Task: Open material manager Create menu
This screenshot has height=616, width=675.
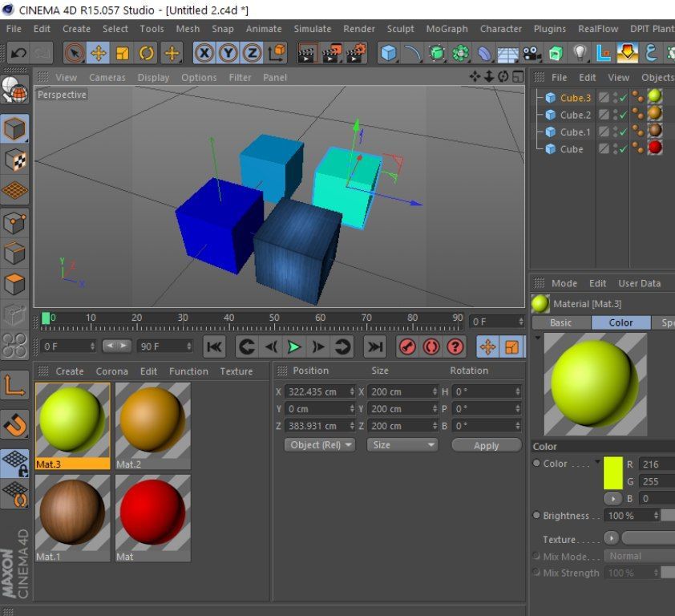Action: point(70,371)
